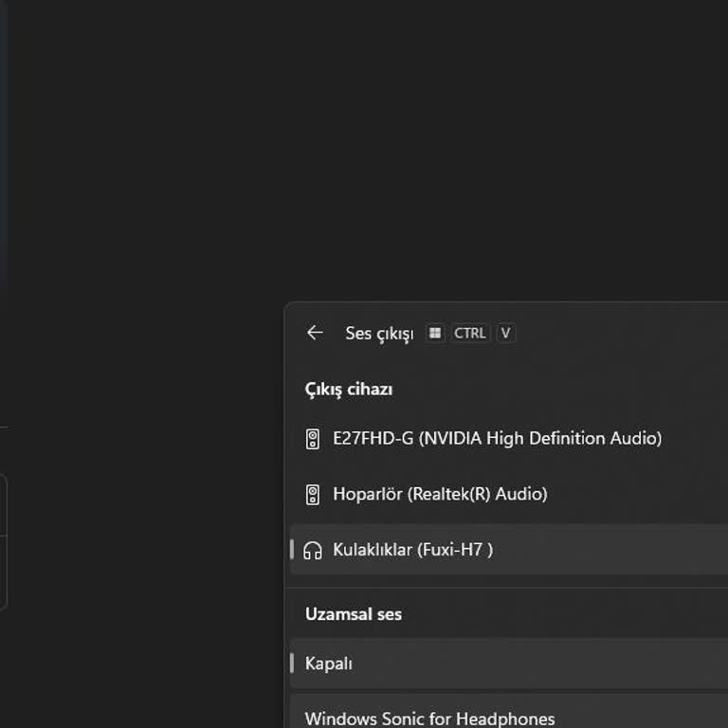This screenshot has height=728, width=728.
Task: Click the speaker icon beside Hoparlör
Action: tap(313, 495)
